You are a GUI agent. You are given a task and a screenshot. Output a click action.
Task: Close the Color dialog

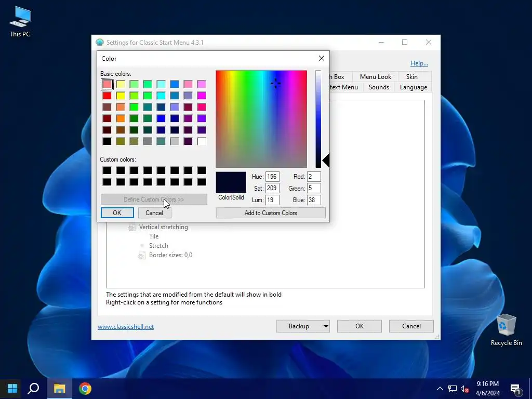pyautogui.click(x=321, y=58)
